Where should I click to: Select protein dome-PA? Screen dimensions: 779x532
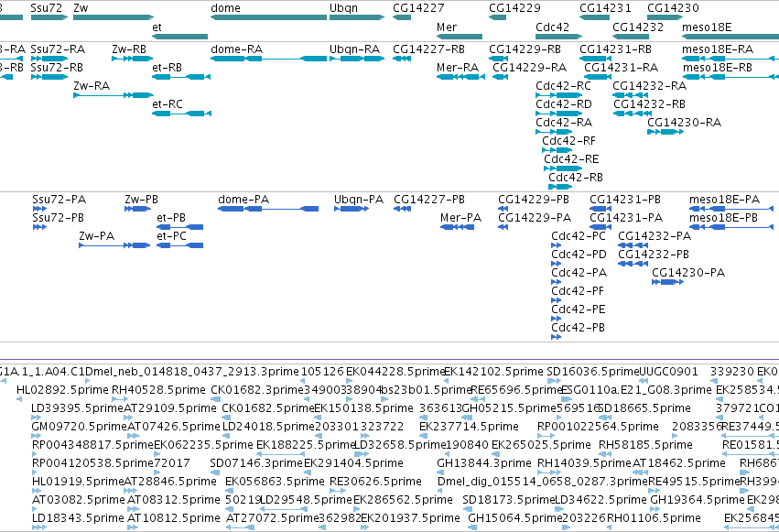268,209
